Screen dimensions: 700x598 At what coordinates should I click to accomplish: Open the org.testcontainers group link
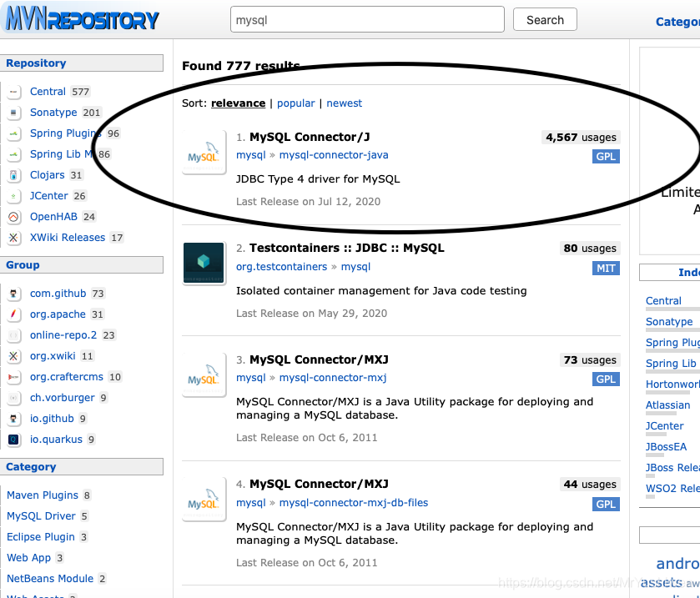click(281, 267)
